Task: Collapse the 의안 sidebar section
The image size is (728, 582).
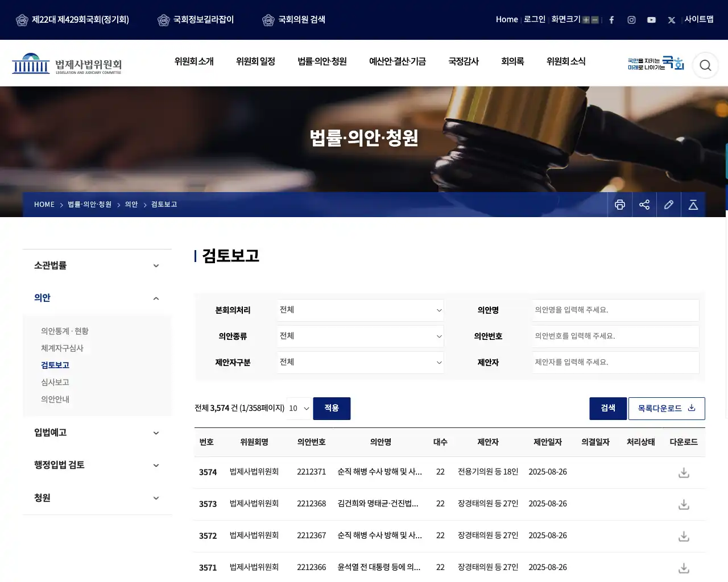Action: tap(97, 298)
